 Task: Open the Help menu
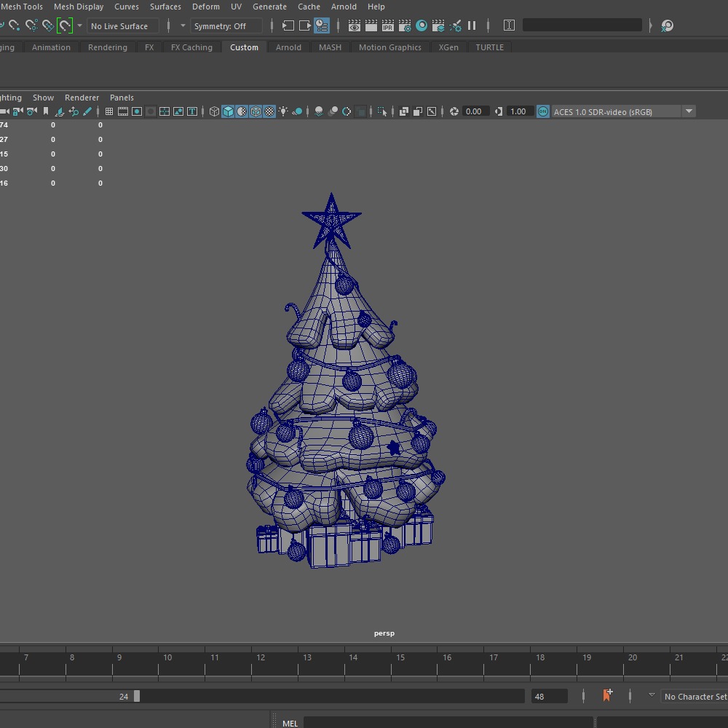[x=376, y=7]
